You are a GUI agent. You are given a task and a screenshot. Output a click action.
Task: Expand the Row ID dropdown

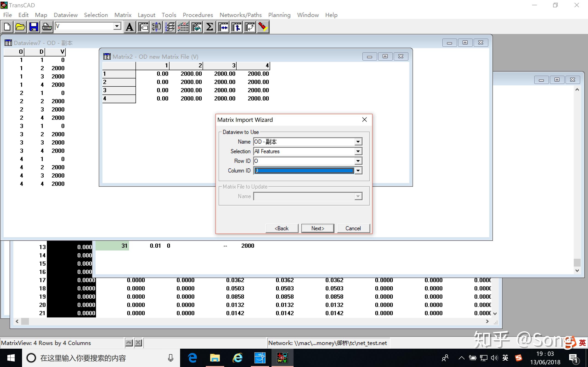tap(358, 161)
